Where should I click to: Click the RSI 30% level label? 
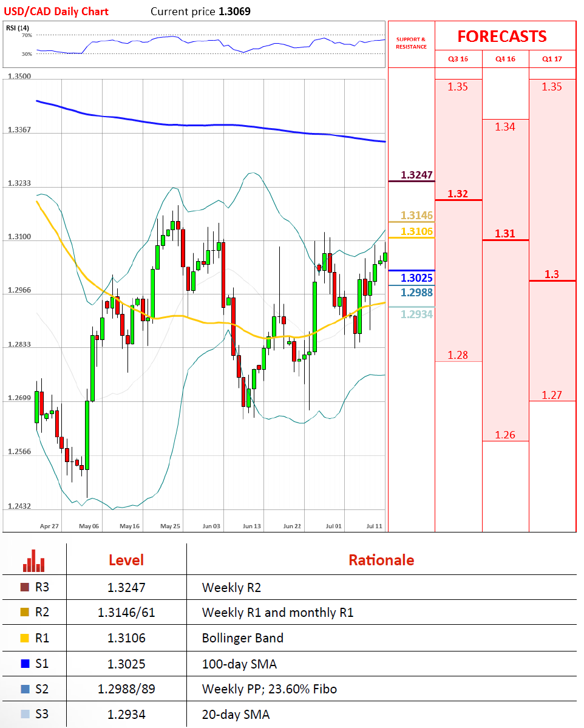coord(27,54)
